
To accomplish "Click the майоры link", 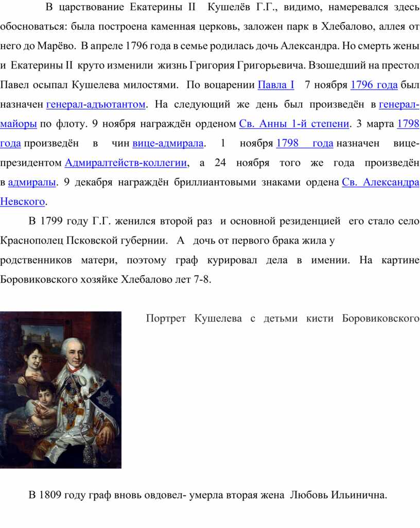I will tap(19, 124).
